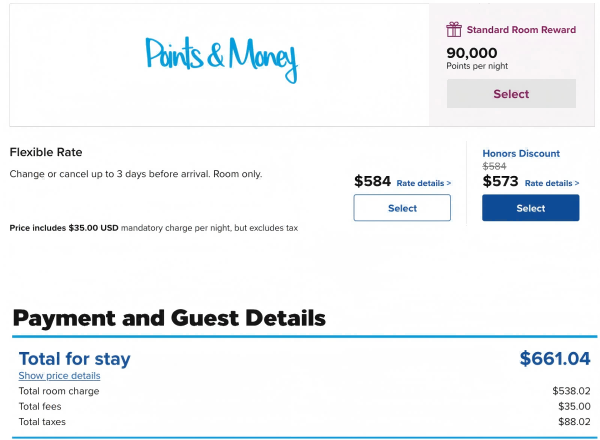Click the Total for stay heading

(x=75, y=359)
